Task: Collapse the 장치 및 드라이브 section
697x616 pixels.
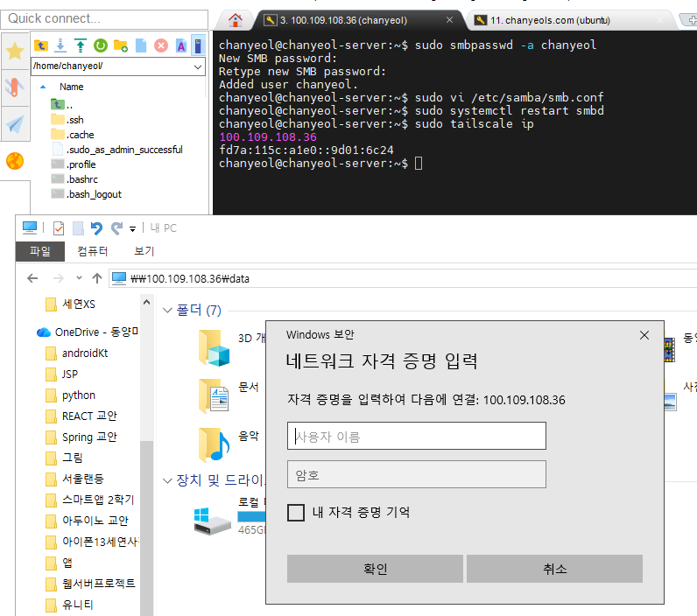Action: click(x=167, y=480)
